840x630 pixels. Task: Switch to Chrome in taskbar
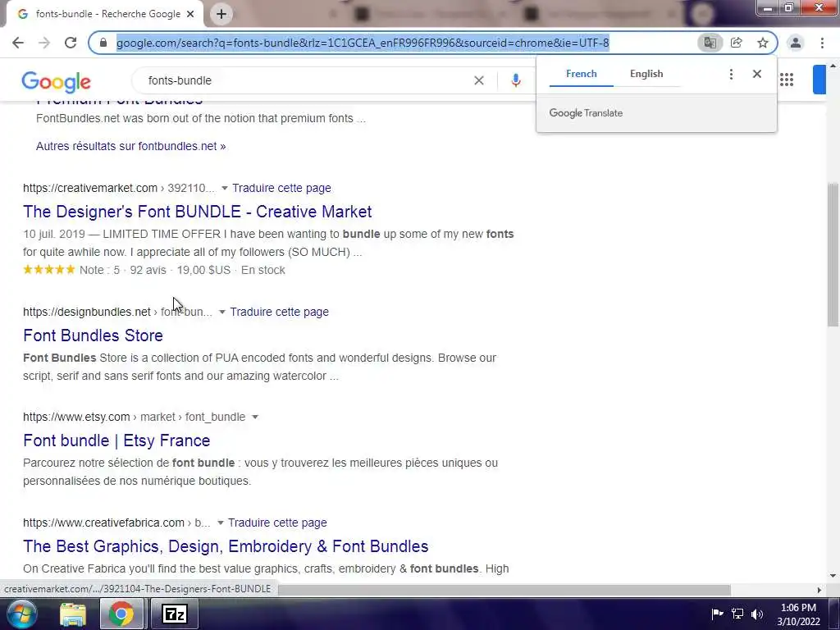click(121, 614)
